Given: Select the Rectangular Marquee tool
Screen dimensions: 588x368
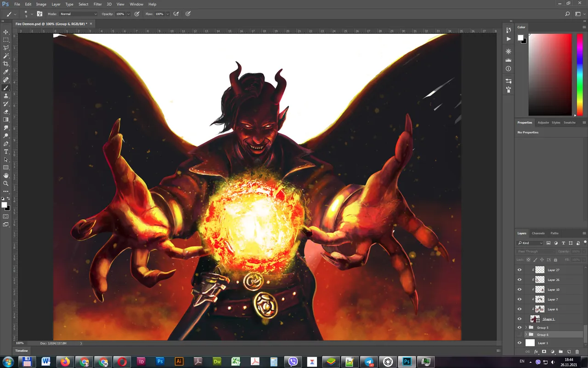Looking at the screenshot, I should (x=6, y=40).
